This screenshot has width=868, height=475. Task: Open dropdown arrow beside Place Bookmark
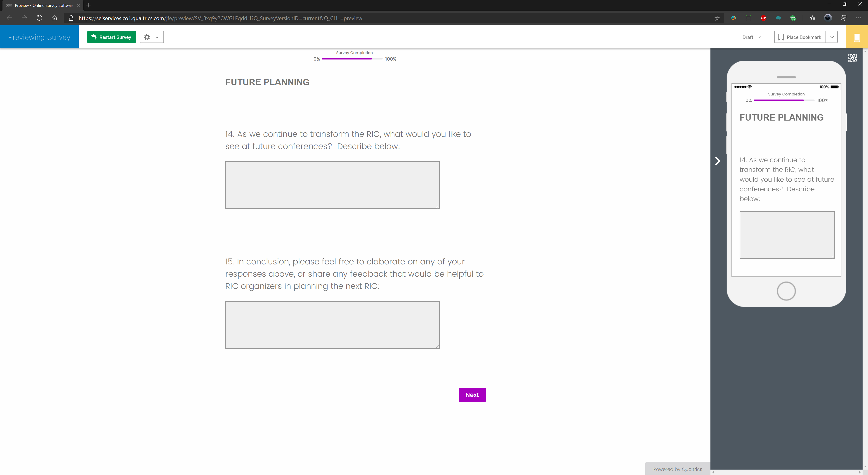[x=832, y=37]
